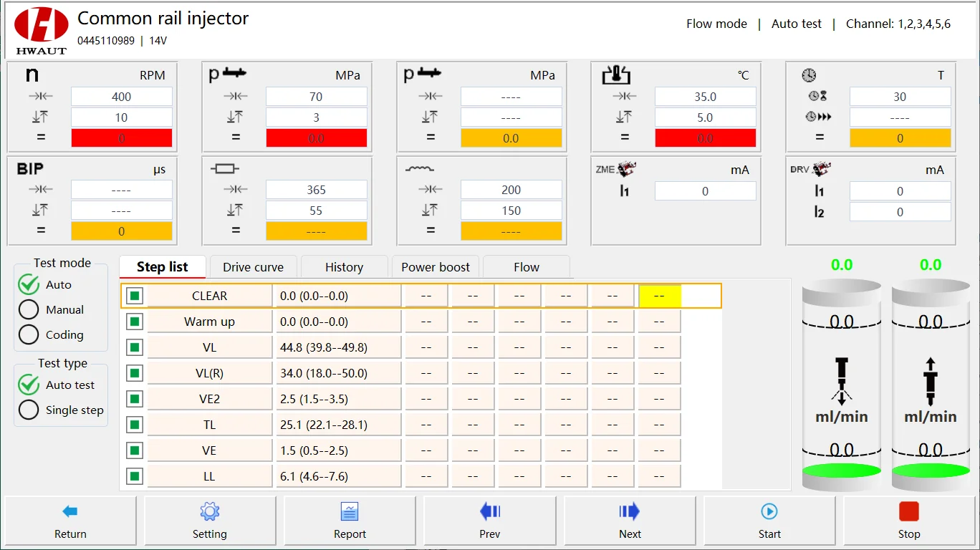The width and height of the screenshot is (980, 550).
Task: Switch to the Drive curve tab
Action: pyautogui.click(x=253, y=266)
